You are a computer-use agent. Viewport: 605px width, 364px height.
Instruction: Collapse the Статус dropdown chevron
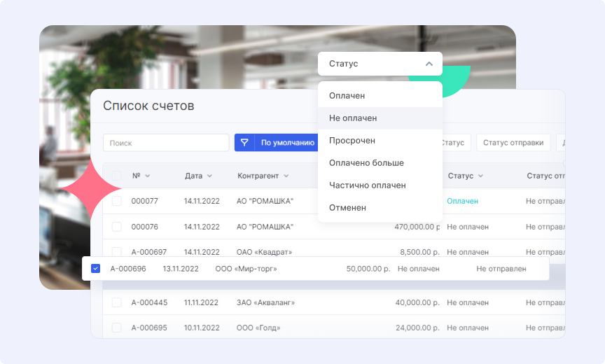click(429, 64)
